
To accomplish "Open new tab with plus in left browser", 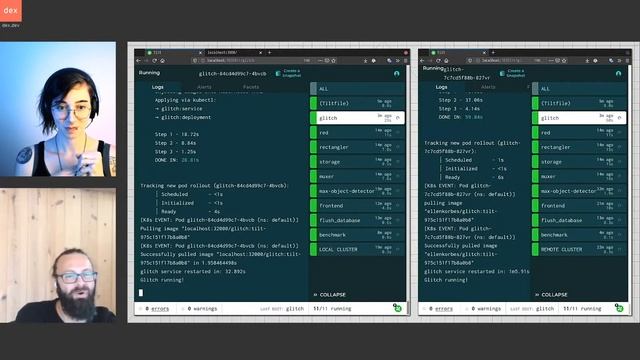I will (269, 53).
